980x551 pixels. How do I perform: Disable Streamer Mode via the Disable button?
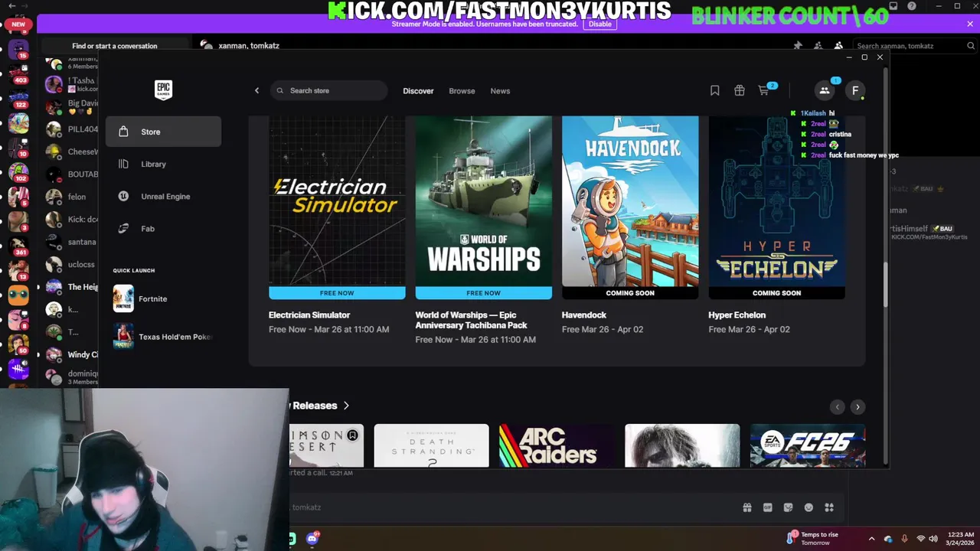[x=599, y=24]
